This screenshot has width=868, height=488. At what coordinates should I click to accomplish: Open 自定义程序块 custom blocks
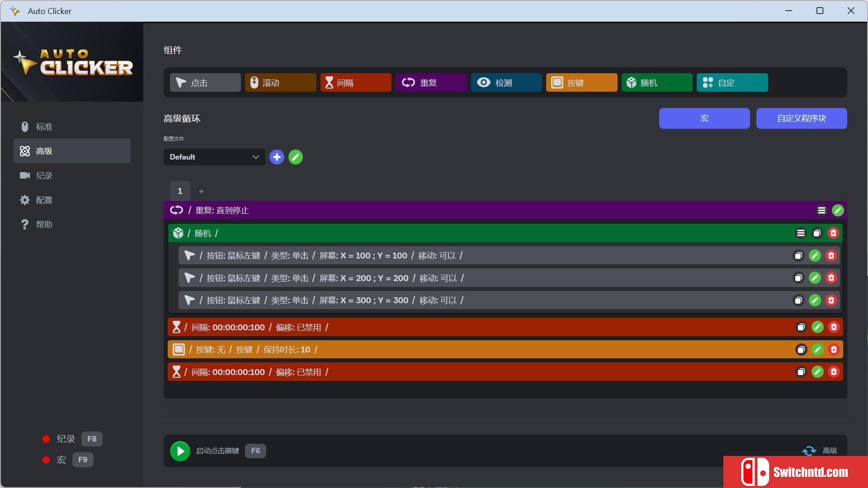click(802, 118)
